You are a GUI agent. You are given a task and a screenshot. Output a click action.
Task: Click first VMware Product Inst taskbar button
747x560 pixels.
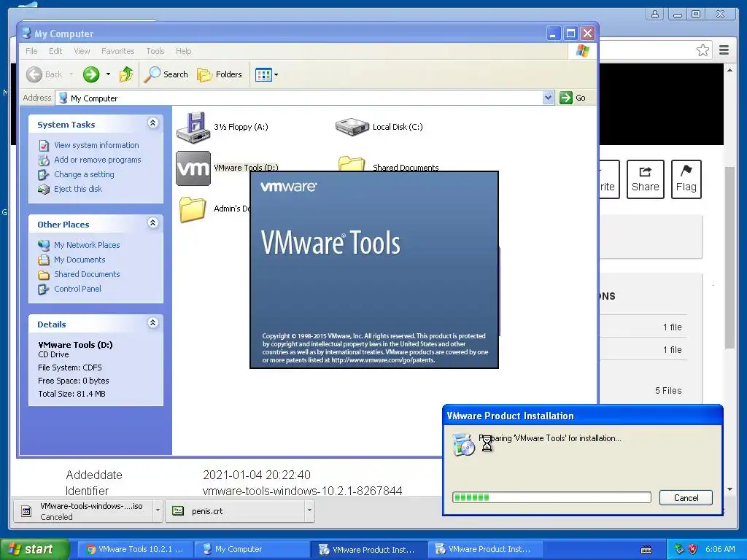(x=368, y=549)
